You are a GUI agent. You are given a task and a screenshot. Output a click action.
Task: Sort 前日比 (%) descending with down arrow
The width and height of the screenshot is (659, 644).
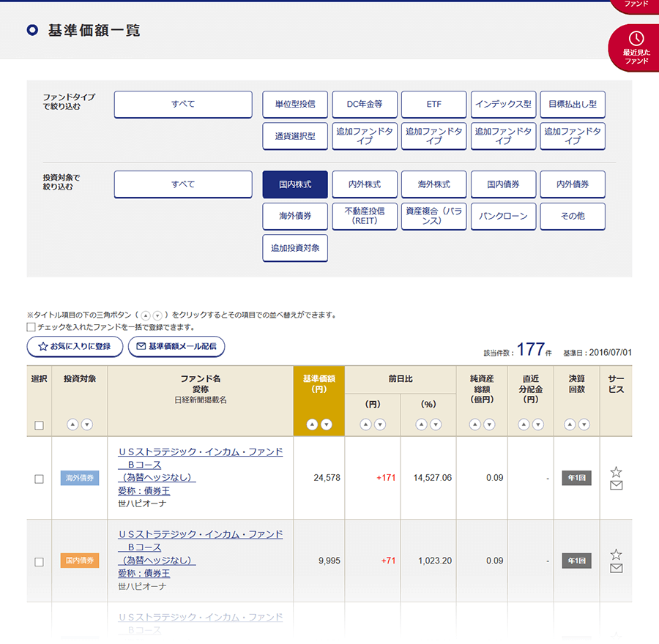(436, 424)
